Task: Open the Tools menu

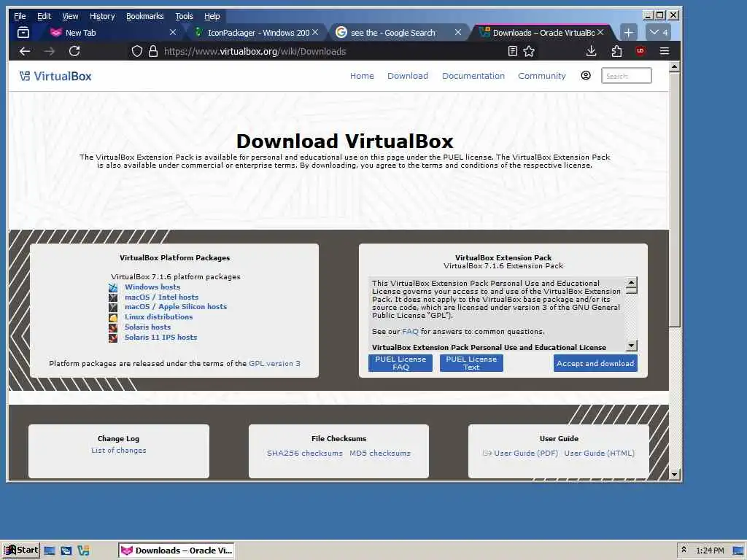Action: pos(184,16)
